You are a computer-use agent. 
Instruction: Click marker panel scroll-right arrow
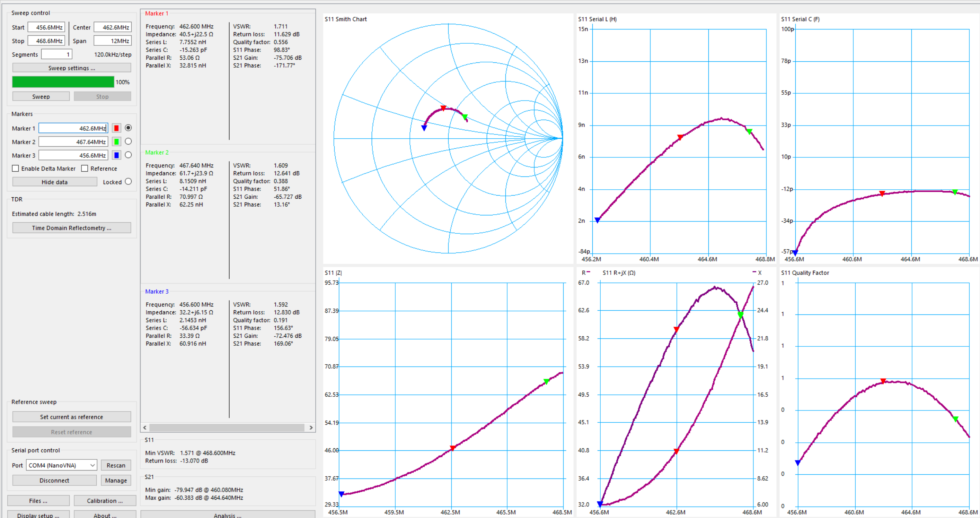[311, 428]
